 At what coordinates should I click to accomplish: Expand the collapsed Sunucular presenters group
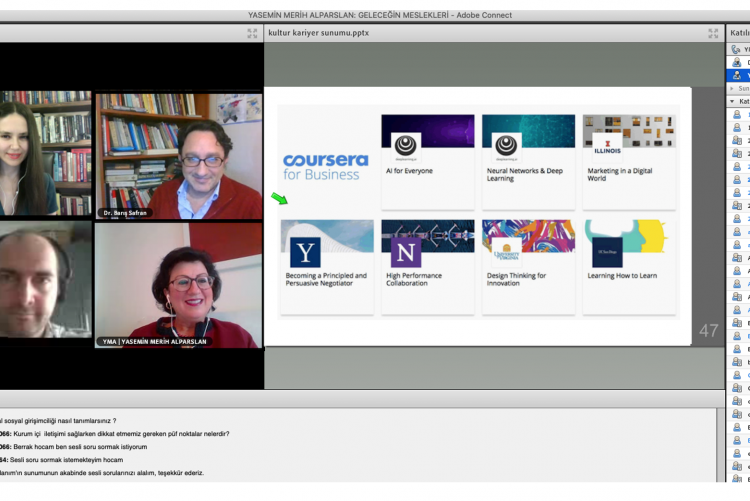734,88
